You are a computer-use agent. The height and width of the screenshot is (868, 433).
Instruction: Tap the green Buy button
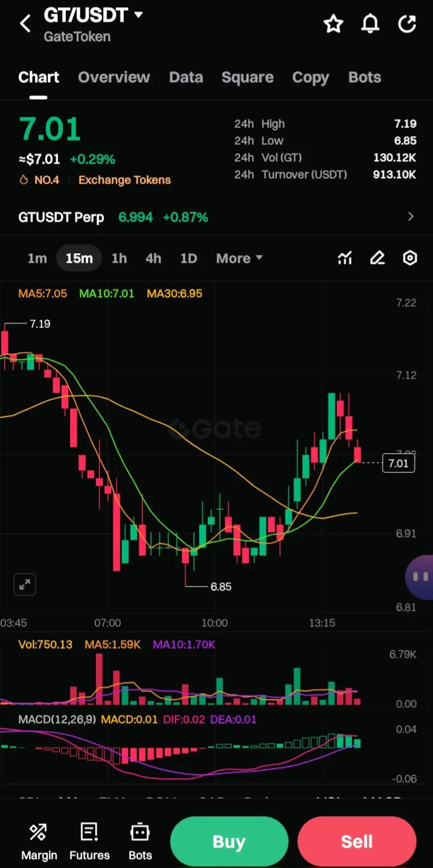click(x=229, y=841)
